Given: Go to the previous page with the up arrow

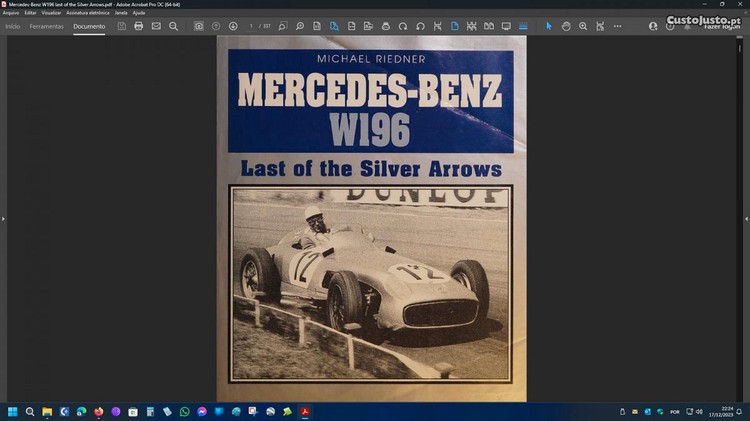Looking at the screenshot, I should point(216,26).
